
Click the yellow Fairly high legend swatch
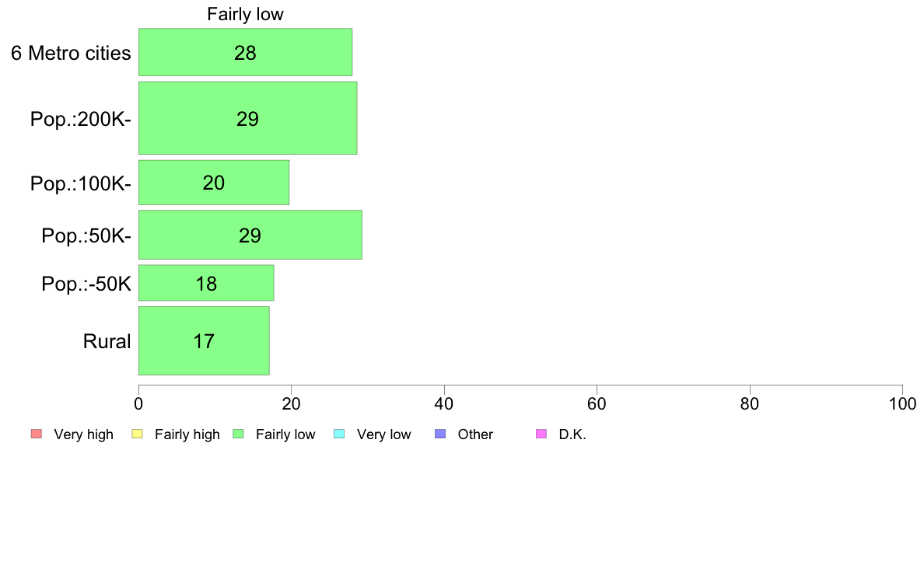[x=138, y=434]
